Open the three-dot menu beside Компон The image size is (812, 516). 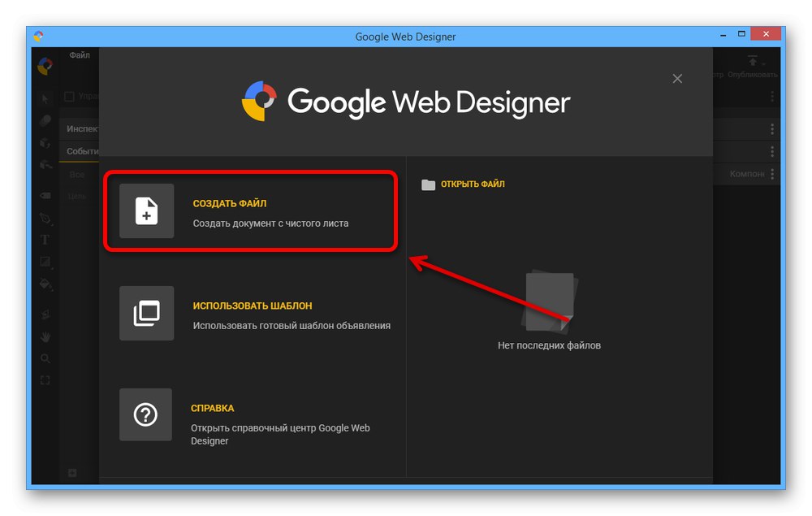[772, 174]
